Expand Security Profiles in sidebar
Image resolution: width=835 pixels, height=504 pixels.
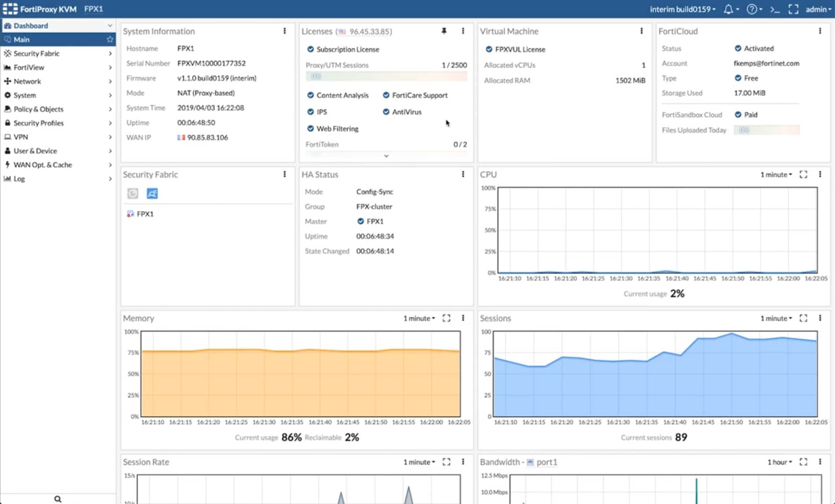tap(58, 123)
